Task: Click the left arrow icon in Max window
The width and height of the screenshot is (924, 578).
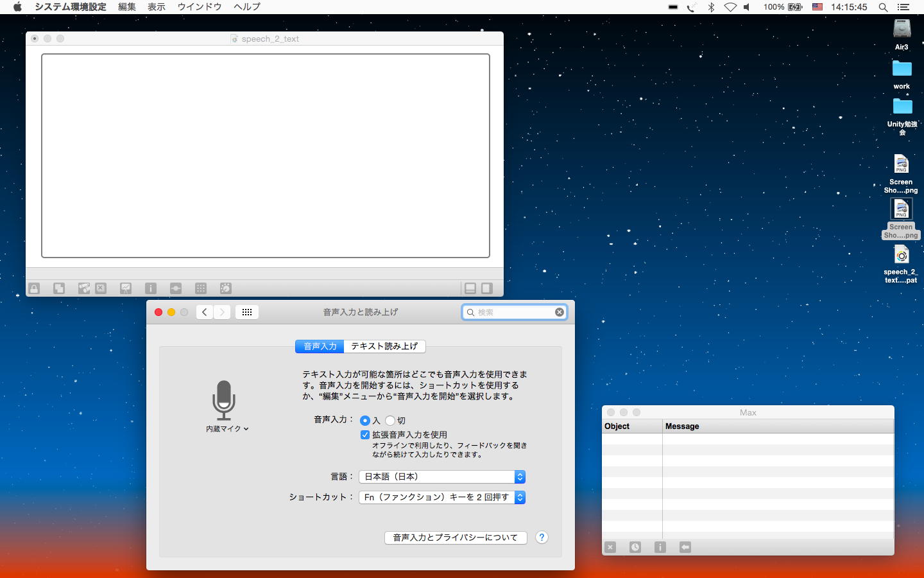Action: [685, 547]
